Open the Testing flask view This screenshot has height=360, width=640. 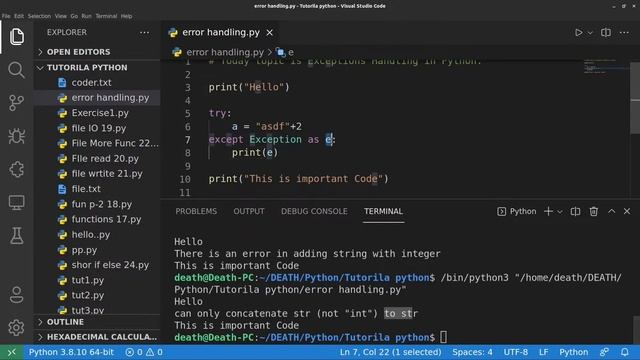(16, 236)
